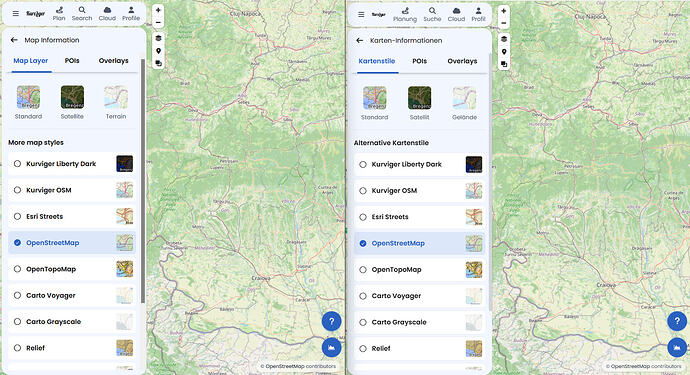Zoom in on the left map

[x=158, y=10]
